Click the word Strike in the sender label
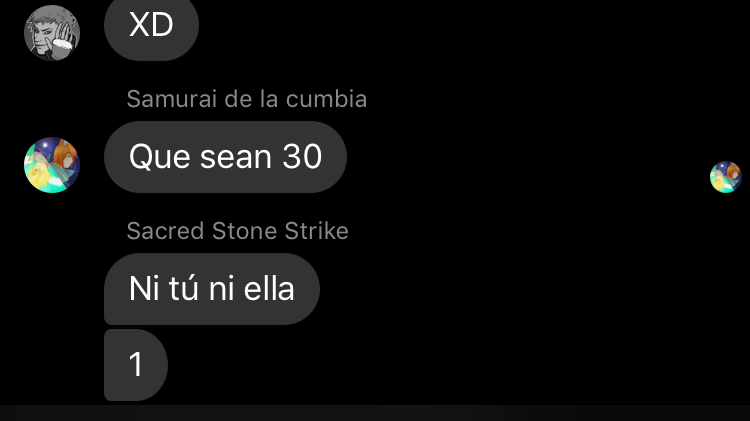Image resolution: width=750 pixels, height=421 pixels. click(x=316, y=231)
